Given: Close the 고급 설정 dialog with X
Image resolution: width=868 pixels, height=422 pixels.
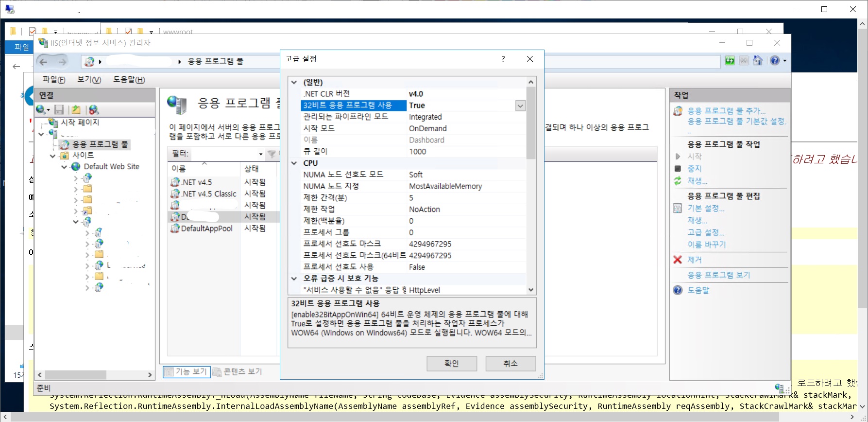Looking at the screenshot, I should 530,59.
